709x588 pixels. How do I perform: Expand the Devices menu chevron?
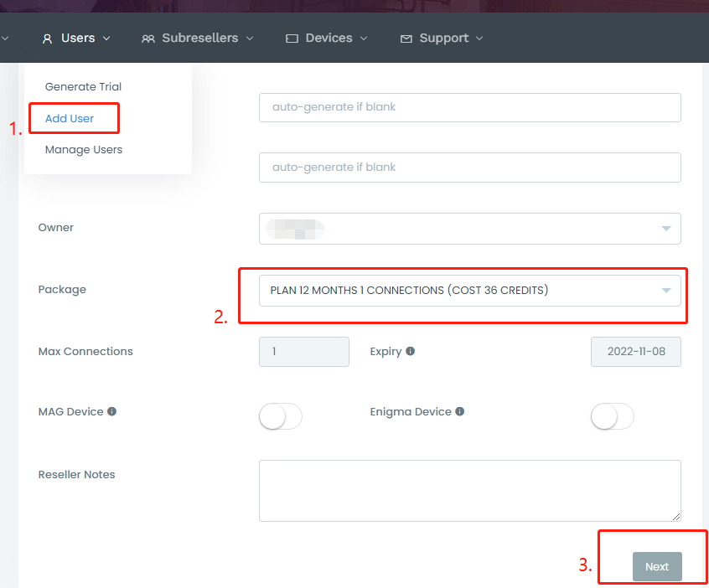364,39
